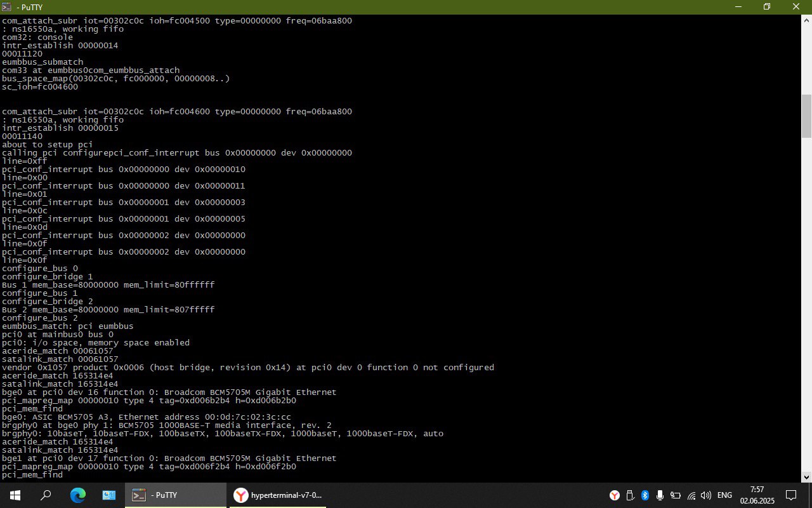
Task: Open battery power status icon
Action: click(x=676, y=495)
